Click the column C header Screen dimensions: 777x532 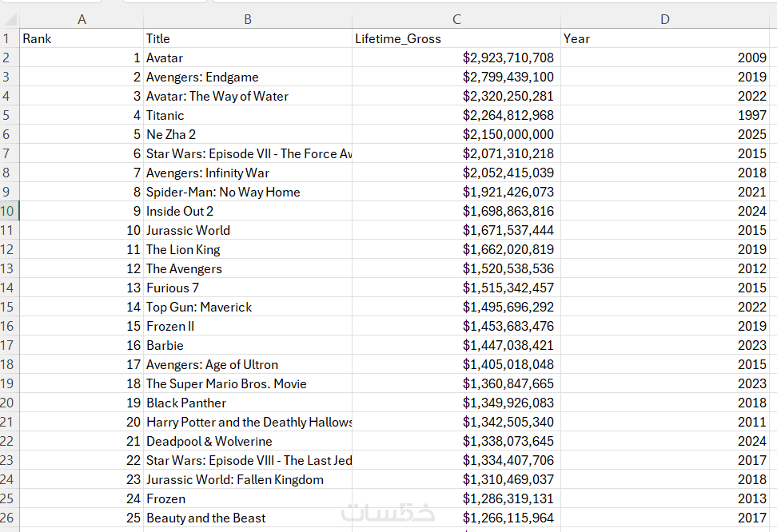(456, 19)
